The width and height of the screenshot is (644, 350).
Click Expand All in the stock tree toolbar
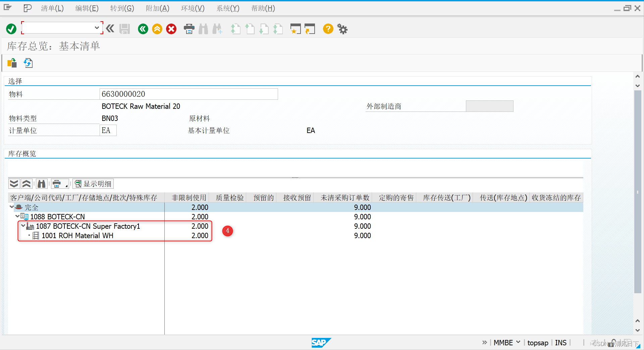point(14,184)
